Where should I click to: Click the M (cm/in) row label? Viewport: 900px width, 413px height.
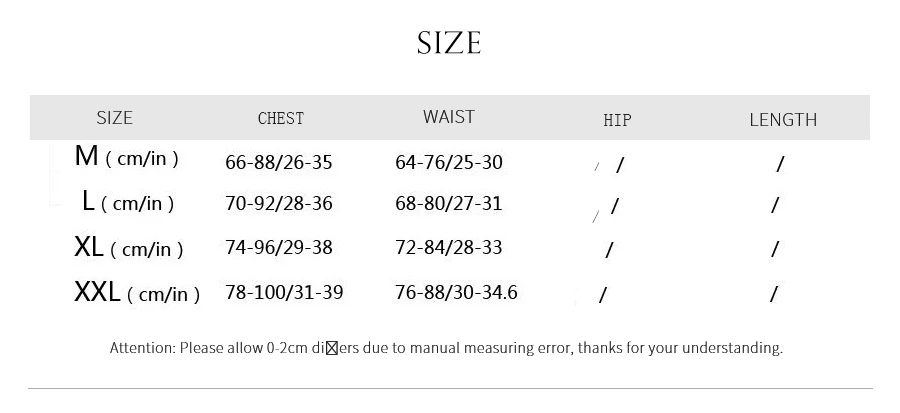click(127, 157)
